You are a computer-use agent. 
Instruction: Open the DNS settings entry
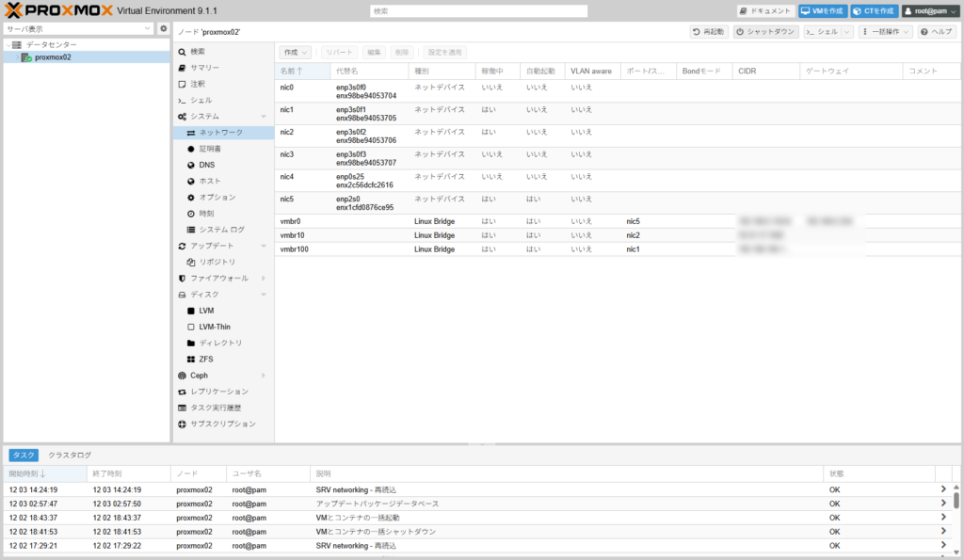click(x=206, y=165)
